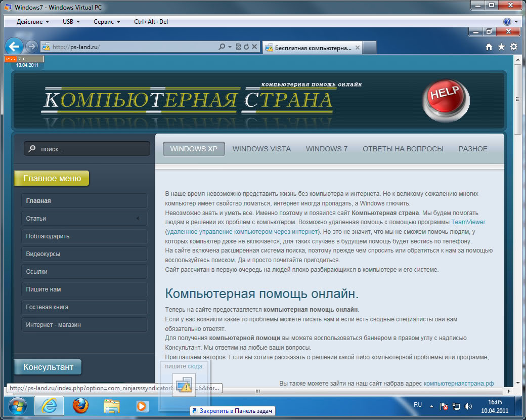This screenshot has width=526, height=420.
Task: Open Windows Media Player taskbar icon
Action: 142,406
